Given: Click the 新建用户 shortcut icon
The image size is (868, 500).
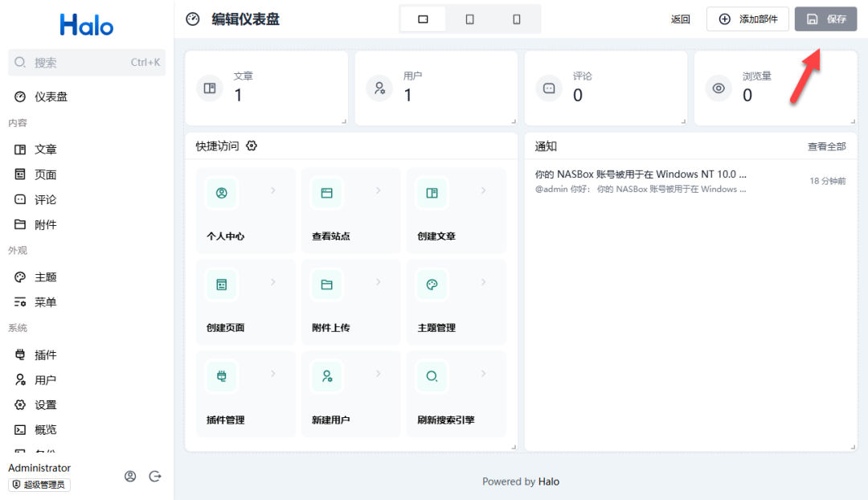Looking at the screenshot, I should [326, 376].
